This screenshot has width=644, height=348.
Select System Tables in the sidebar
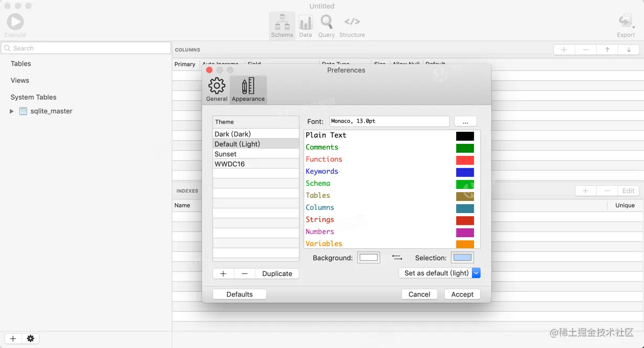(x=34, y=97)
